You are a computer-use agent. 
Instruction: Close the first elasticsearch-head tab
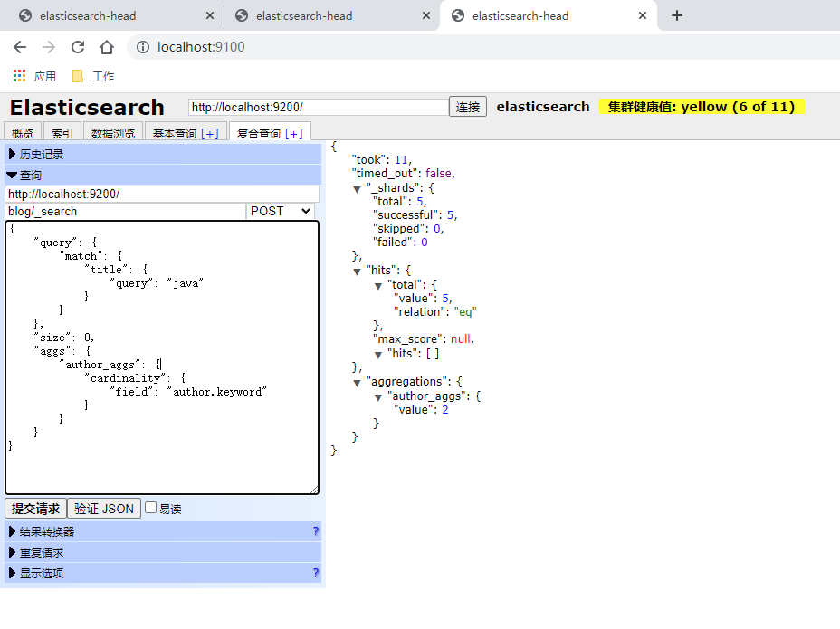(210, 15)
